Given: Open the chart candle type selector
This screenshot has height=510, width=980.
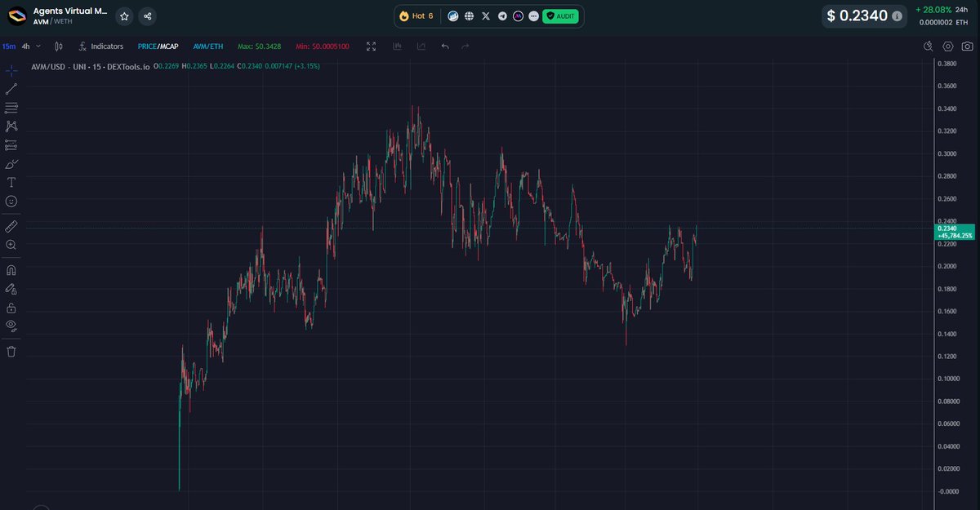Looking at the screenshot, I should click(x=58, y=47).
